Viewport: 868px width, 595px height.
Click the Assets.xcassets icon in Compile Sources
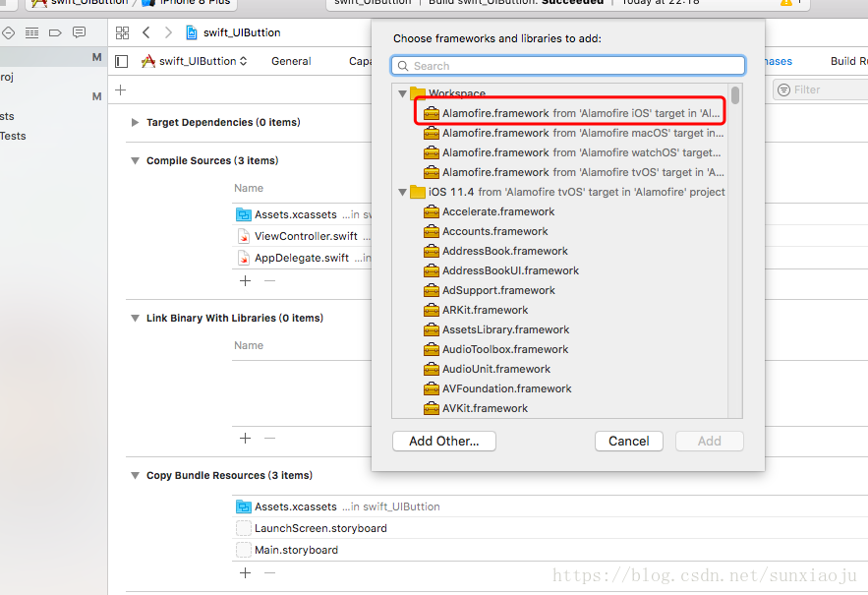(x=244, y=214)
